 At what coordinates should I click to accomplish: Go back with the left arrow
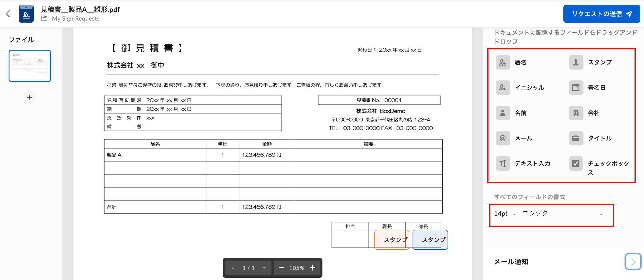coord(8,14)
